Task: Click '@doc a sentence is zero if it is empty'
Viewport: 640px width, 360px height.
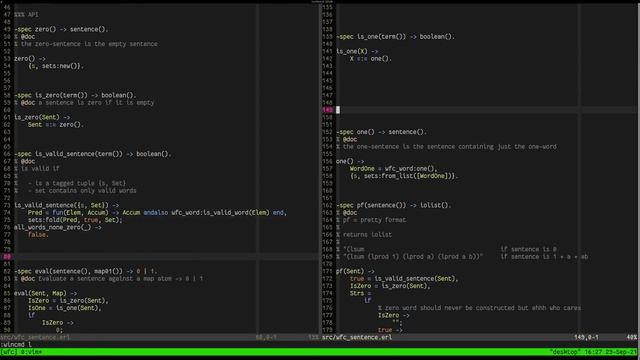Action: (87, 103)
